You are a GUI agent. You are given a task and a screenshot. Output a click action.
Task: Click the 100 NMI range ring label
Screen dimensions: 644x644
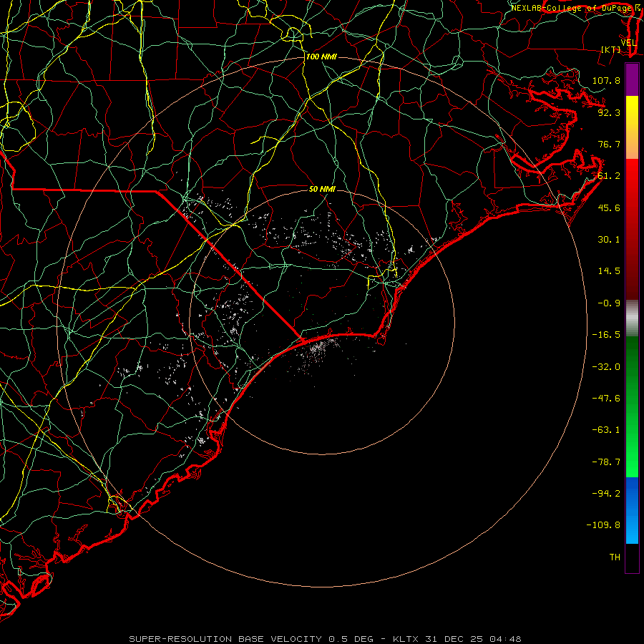(x=321, y=57)
